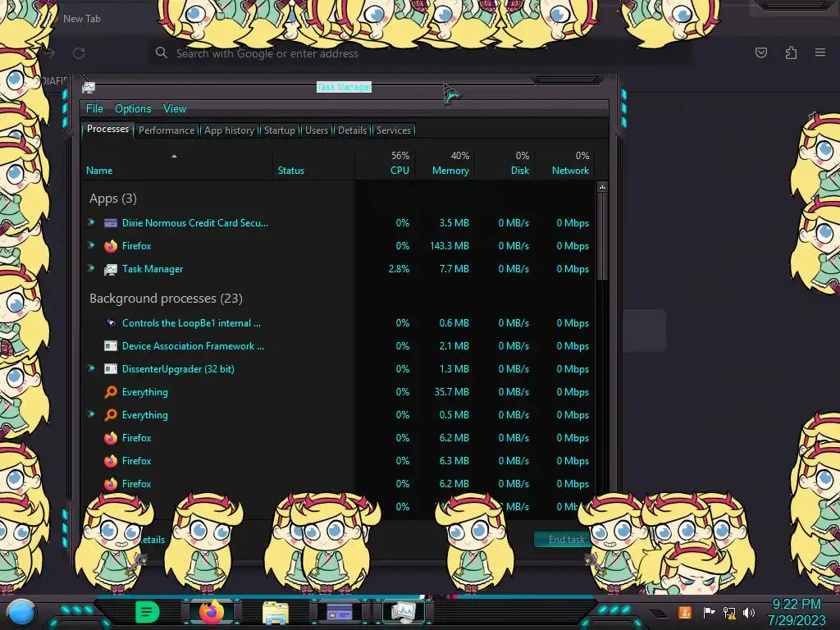
Task: Open the Start orb on taskbar
Action: [x=22, y=613]
